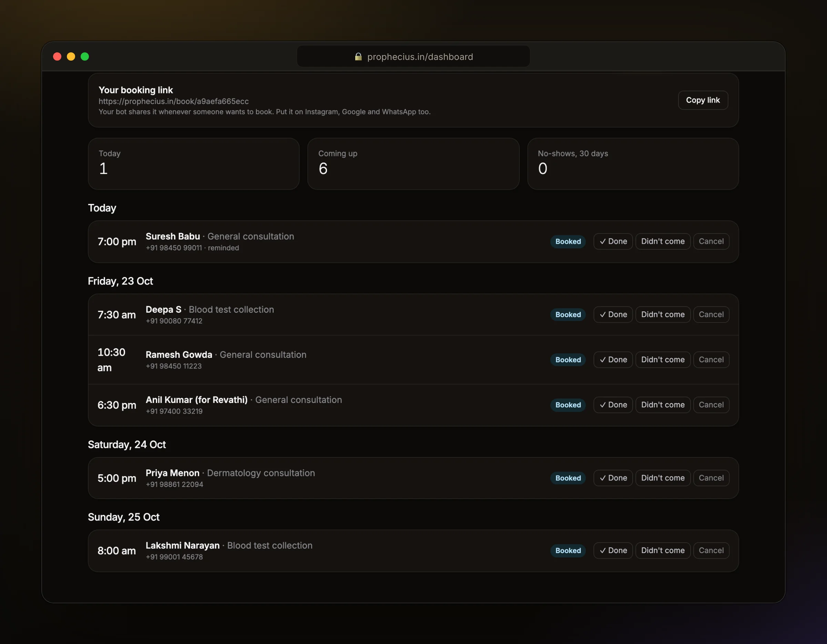Click Suresh Babu's name
This screenshot has width=827, height=644.
173,237
